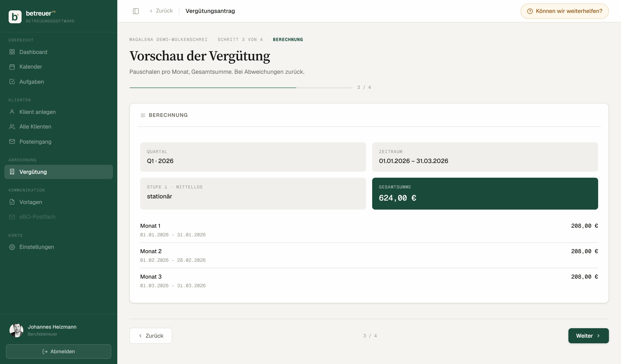Click the Vergütungsantrag breadcrumb title
Image resolution: width=621 pixels, height=364 pixels.
210,11
